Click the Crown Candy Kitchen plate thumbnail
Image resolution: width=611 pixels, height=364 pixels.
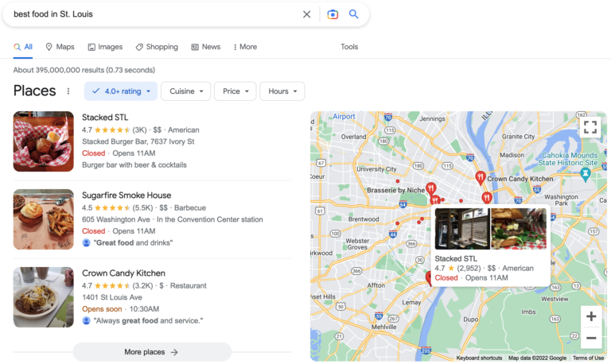coord(43,297)
